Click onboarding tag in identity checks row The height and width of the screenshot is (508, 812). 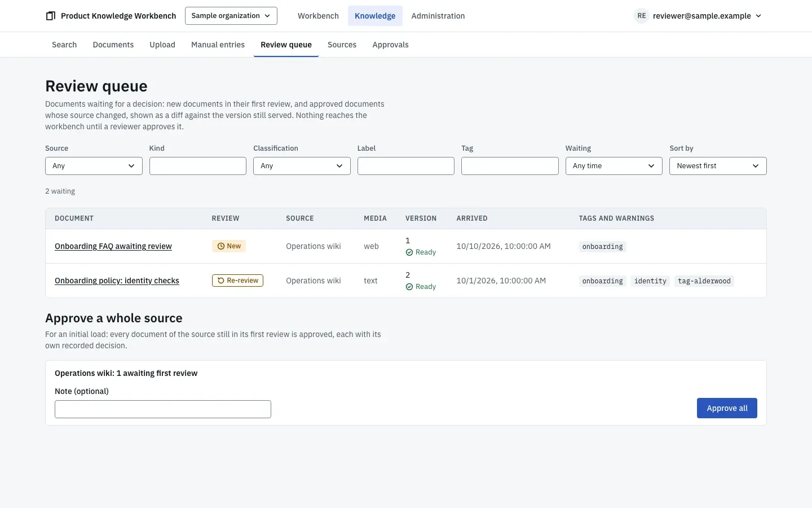coord(603,281)
